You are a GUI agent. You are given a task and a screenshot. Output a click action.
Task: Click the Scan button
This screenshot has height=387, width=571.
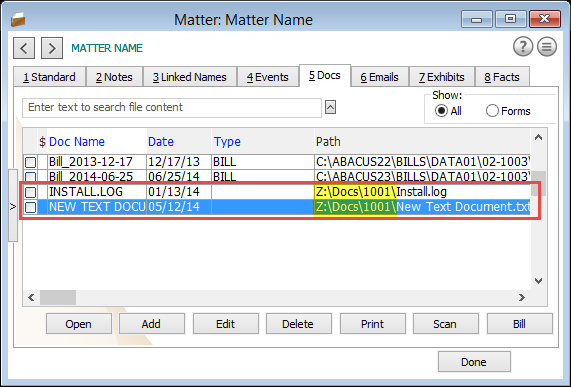click(446, 324)
